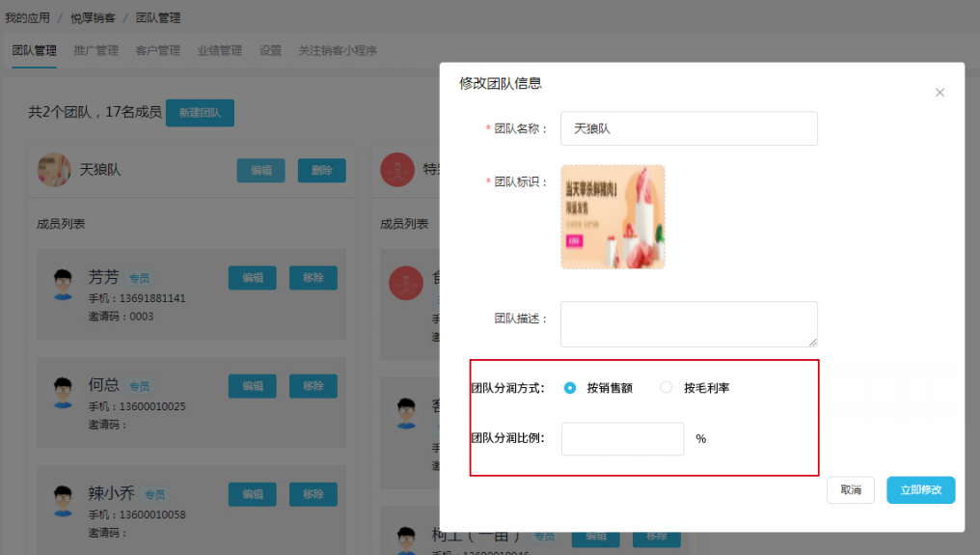
Task: Click the 团队标识 image thumbnail
Action: pyautogui.click(x=612, y=217)
